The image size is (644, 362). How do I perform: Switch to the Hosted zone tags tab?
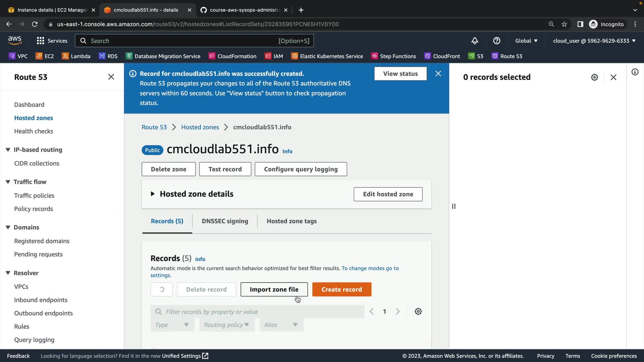(291, 221)
